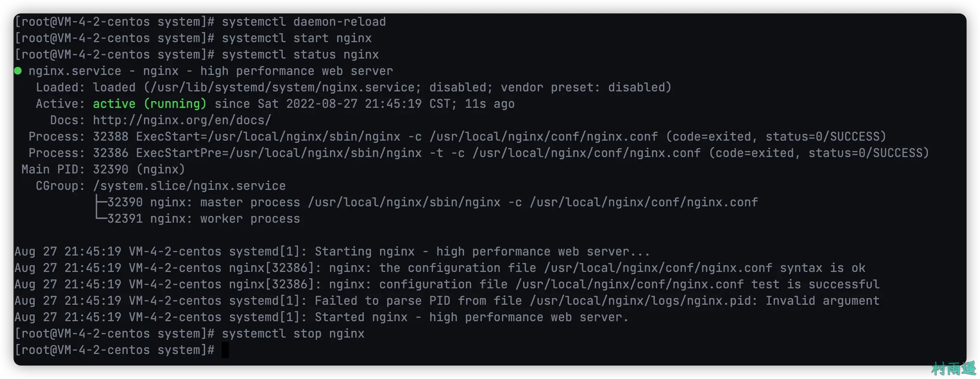Click the Main PID 32390 value
The image size is (980, 379).
[110, 169]
